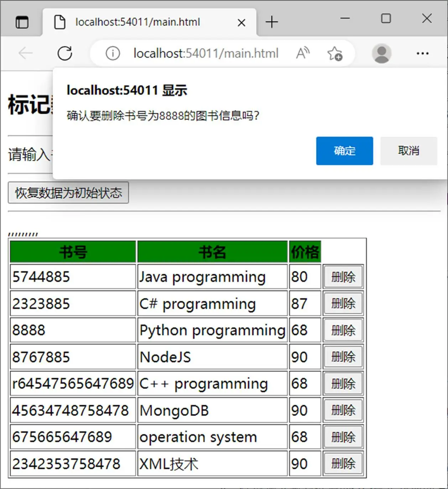Click the address bar URL

tap(206, 53)
